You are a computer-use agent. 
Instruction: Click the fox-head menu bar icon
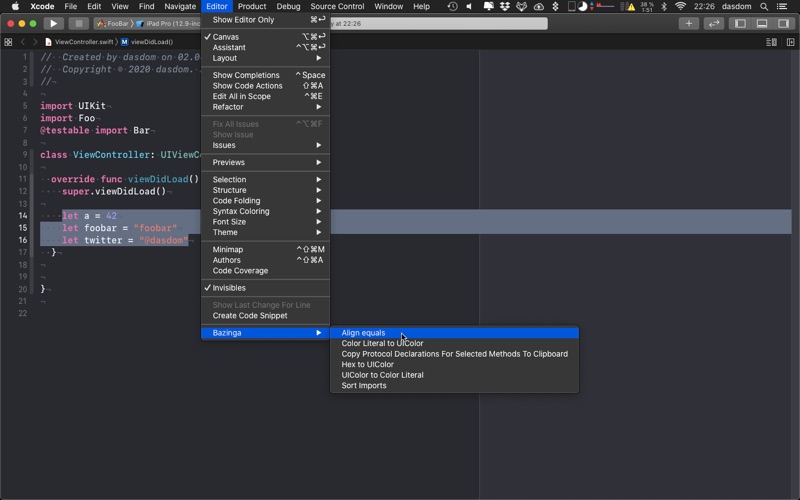tap(521, 6)
